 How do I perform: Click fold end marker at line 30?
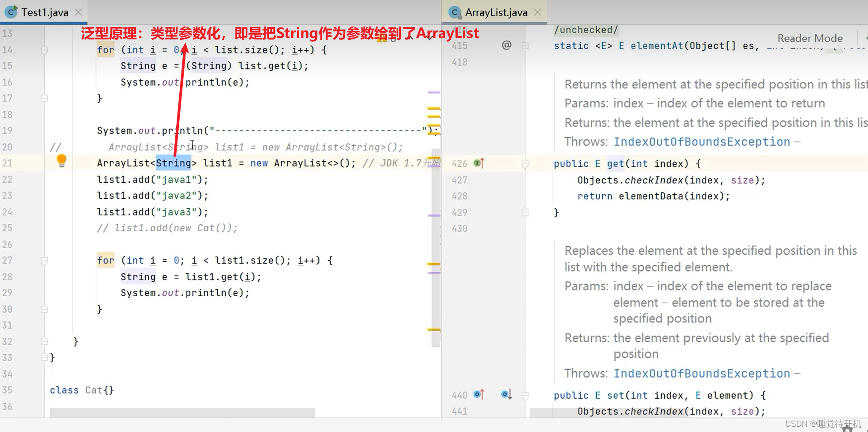tap(44, 309)
